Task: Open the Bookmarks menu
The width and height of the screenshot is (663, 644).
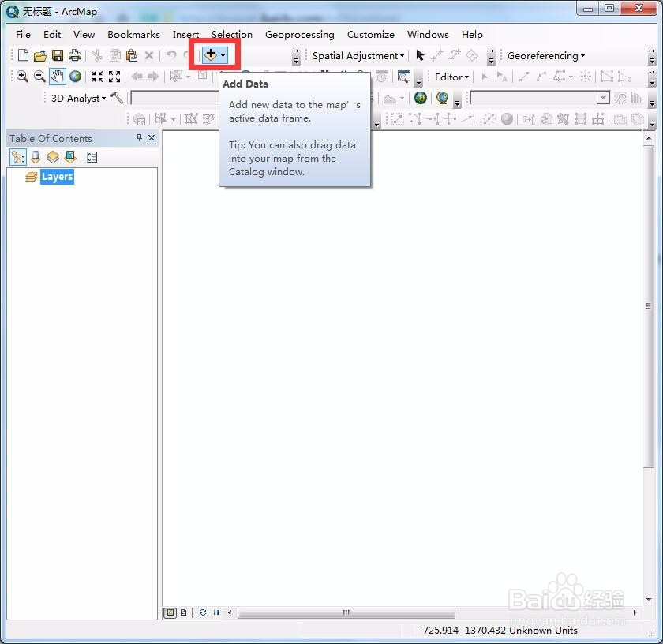Action: (133, 34)
